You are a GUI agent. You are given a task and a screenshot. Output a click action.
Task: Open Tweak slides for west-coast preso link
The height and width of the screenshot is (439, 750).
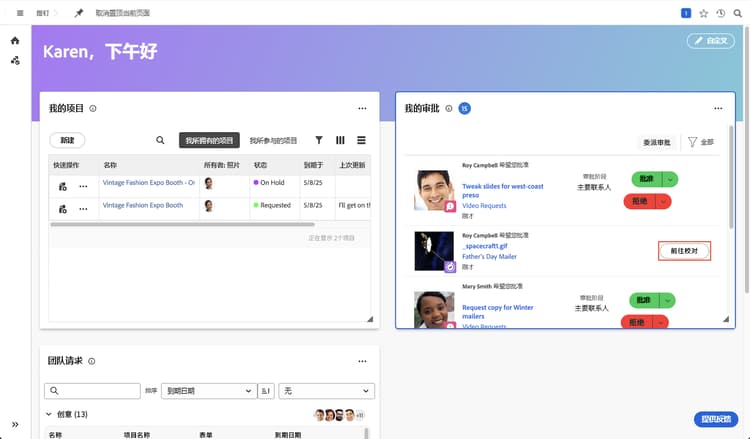tap(503, 191)
